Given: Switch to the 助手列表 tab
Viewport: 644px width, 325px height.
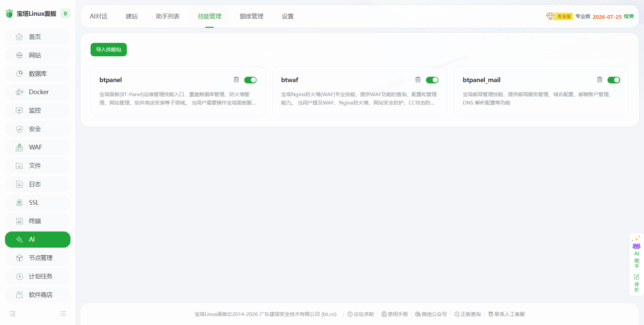Looking at the screenshot, I should (x=168, y=16).
